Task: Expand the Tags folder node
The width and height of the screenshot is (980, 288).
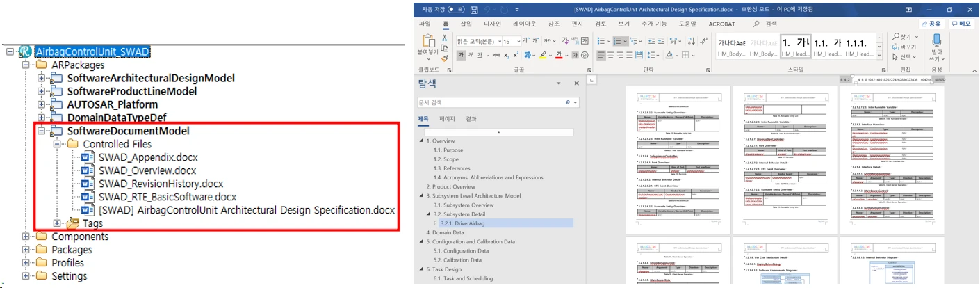Action: pos(58,223)
